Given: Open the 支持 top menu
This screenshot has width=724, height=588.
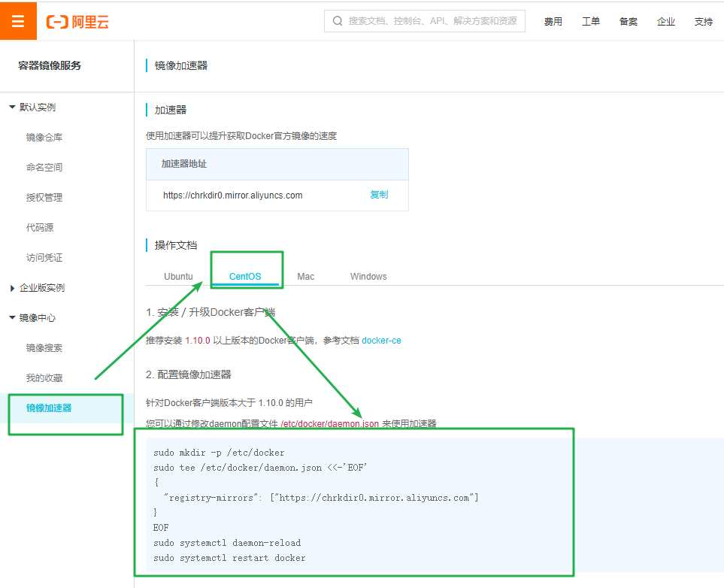Looking at the screenshot, I should (704, 22).
